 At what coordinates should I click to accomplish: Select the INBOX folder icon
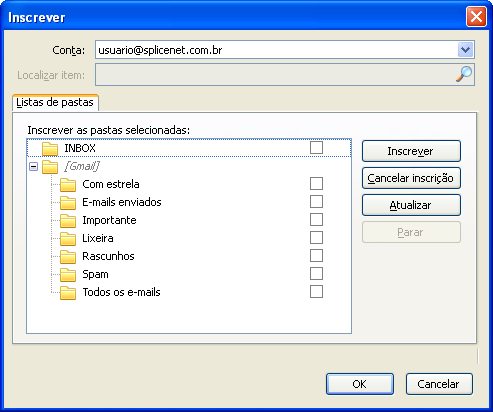50,148
